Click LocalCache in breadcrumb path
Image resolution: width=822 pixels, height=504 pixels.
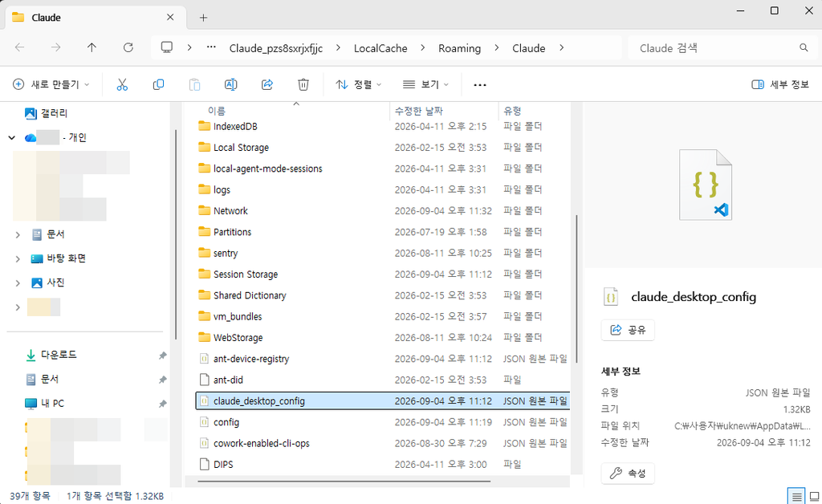(x=380, y=48)
